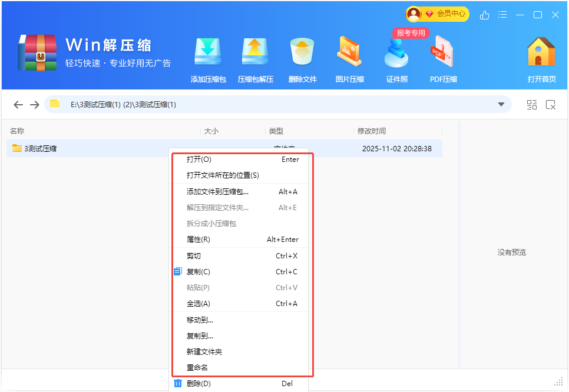Choose 添加文件到压缩包 in the context menu

click(x=217, y=191)
